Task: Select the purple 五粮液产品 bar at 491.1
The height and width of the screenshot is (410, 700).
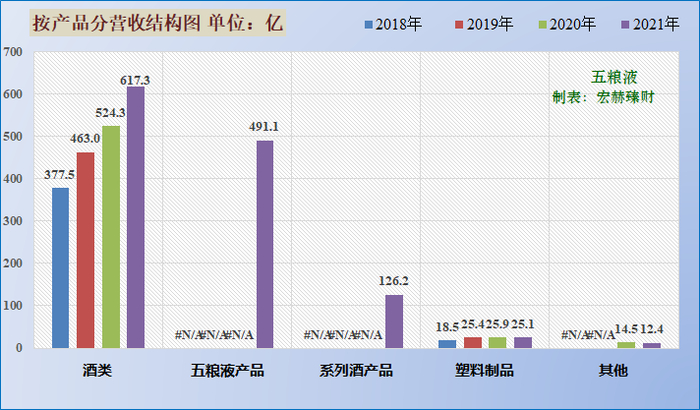Action: tap(265, 244)
